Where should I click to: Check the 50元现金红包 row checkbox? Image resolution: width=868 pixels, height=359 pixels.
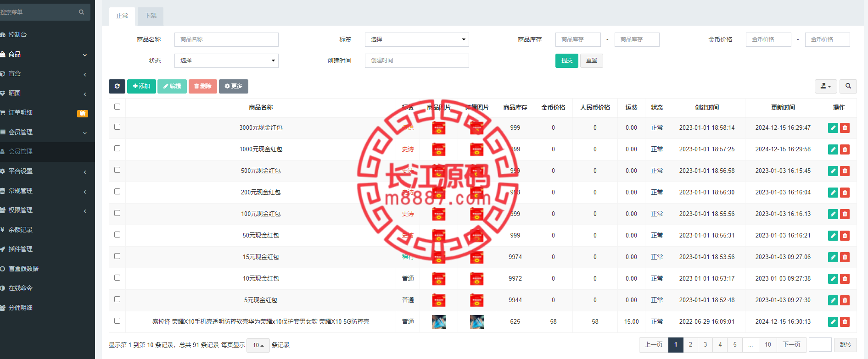coord(117,235)
